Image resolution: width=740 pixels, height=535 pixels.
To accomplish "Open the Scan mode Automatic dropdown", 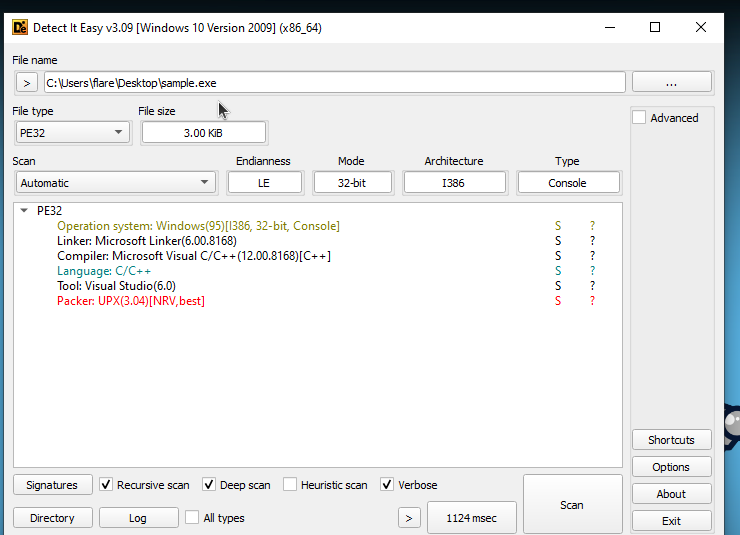I will point(116,183).
